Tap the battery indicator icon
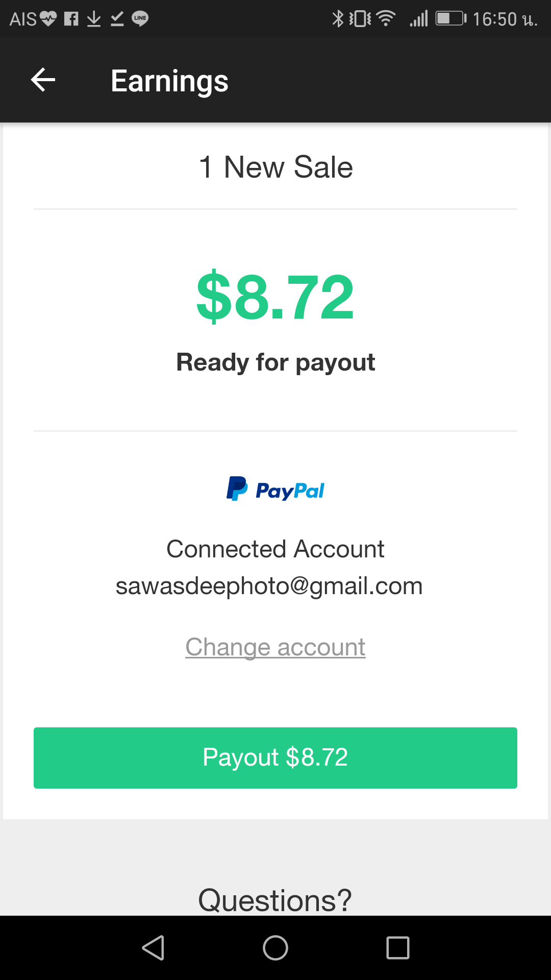This screenshot has height=980, width=551. pyautogui.click(x=450, y=19)
